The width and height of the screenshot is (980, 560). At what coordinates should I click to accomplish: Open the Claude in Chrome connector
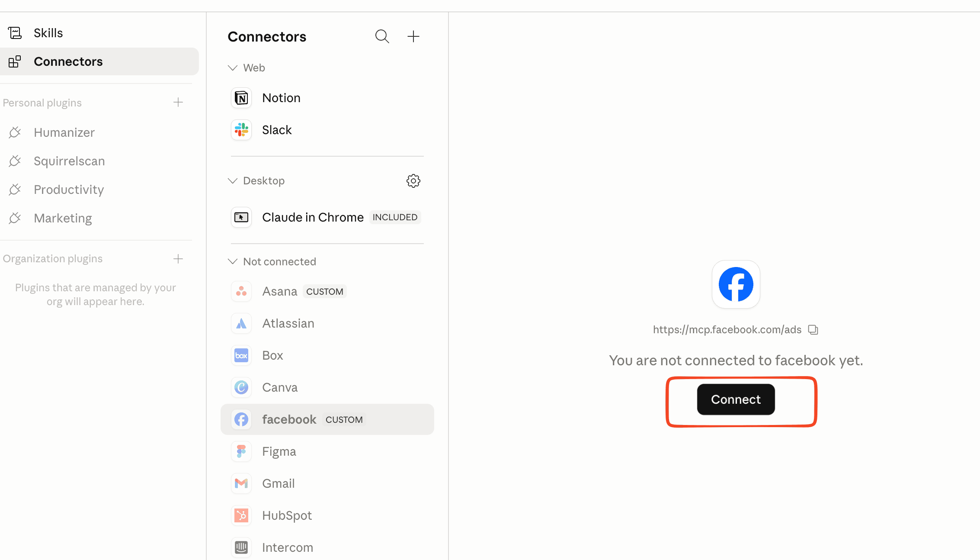(x=327, y=217)
